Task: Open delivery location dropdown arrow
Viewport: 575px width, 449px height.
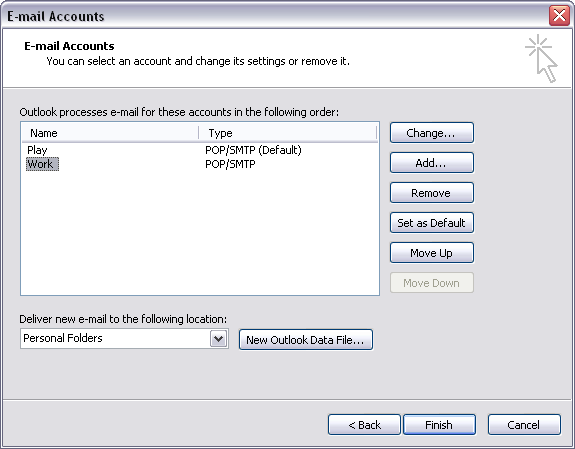Action: click(x=219, y=338)
